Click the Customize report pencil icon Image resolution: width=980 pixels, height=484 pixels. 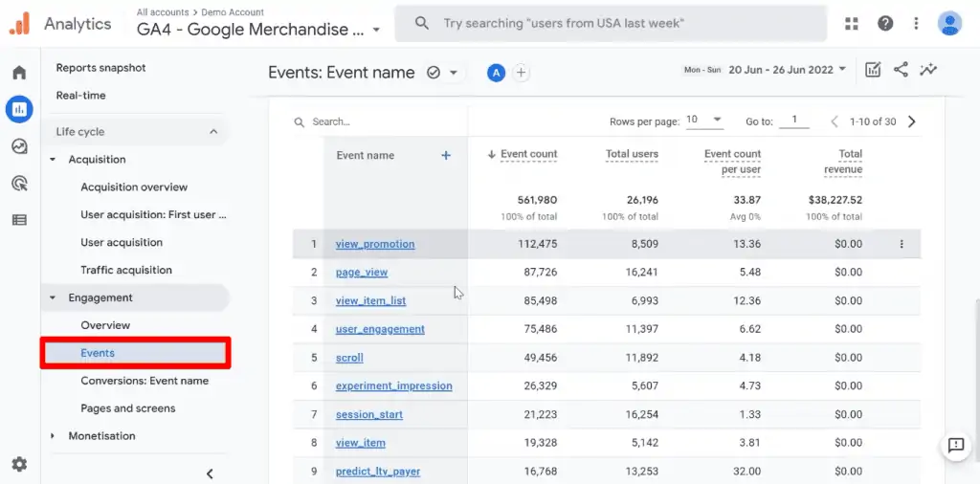pyautogui.click(x=873, y=69)
